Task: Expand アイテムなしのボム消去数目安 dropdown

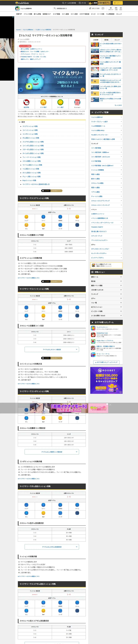Action: tap(52, 547)
